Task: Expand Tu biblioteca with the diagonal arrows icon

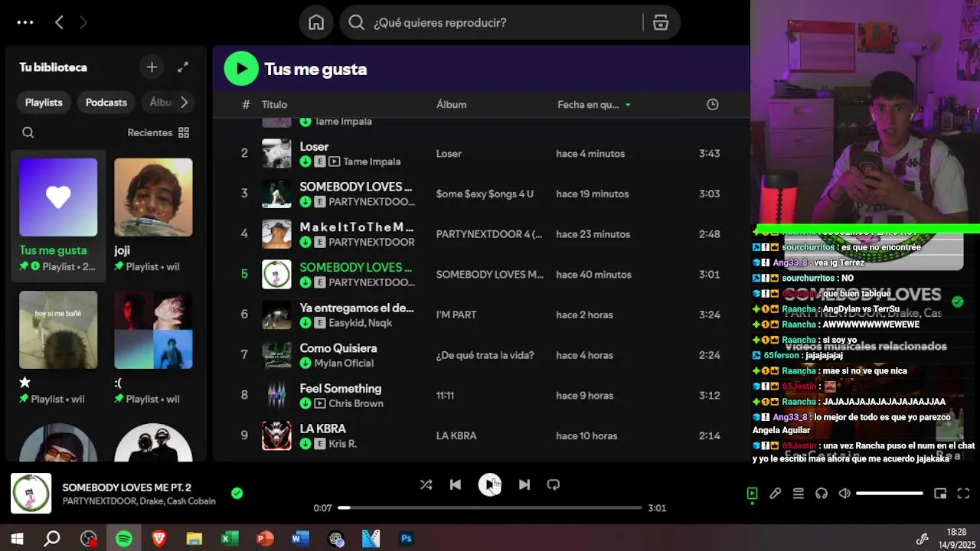Action: [x=183, y=67]
